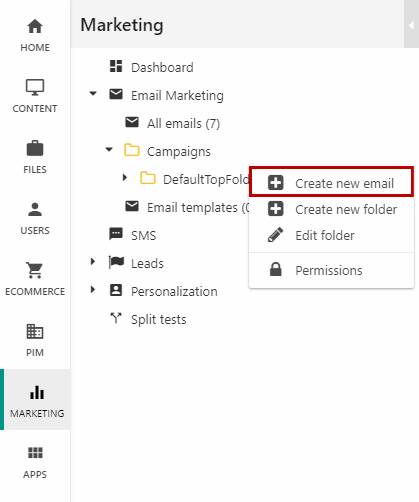This screenshot has width=419, height=502.
Task: Open the Home section icon
Action: coord(35,26)
